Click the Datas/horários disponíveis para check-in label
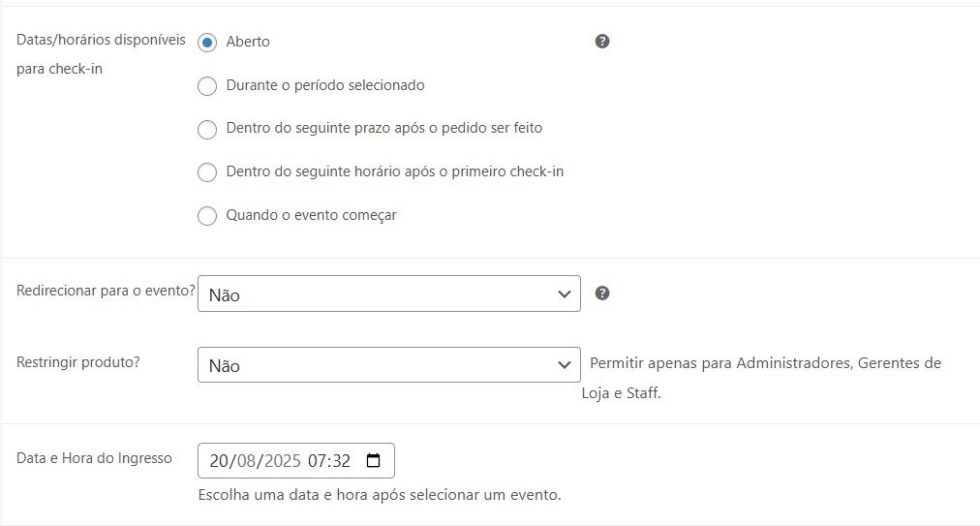 pyautogui.click(x=101, y=54)
